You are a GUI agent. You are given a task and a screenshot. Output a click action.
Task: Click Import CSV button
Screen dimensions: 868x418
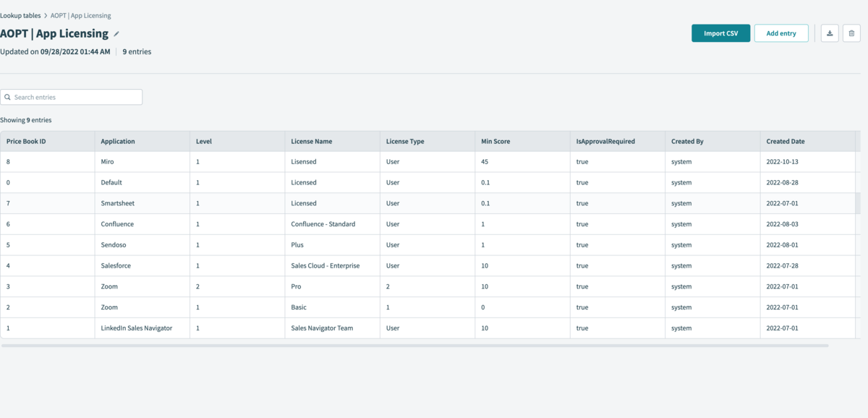720,33
